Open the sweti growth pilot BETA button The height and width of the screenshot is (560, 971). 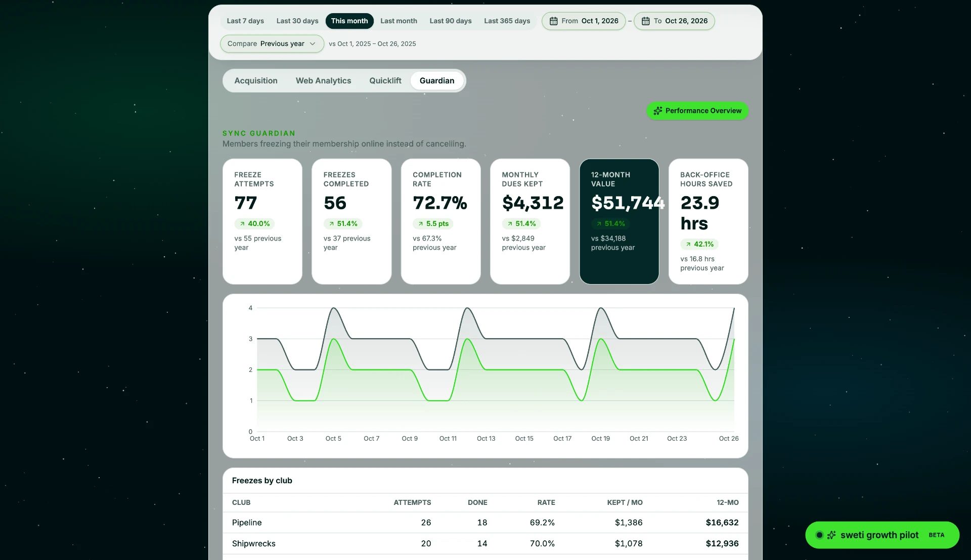pos(882,535)
